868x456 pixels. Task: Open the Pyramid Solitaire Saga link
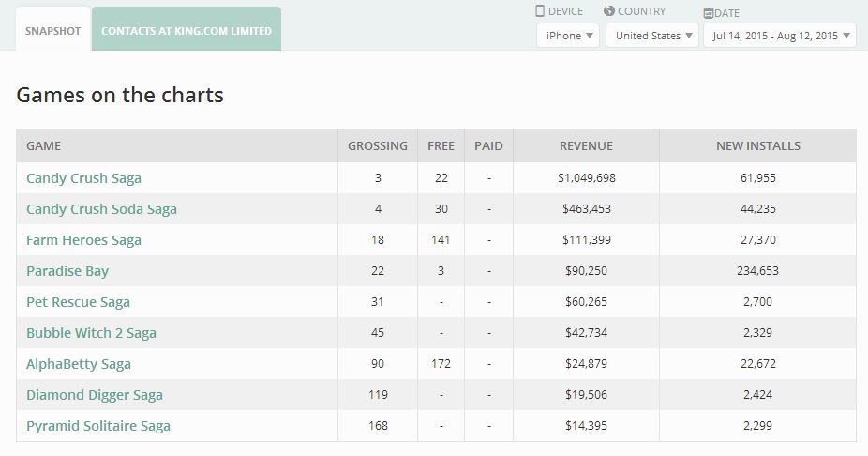point(98,426)
